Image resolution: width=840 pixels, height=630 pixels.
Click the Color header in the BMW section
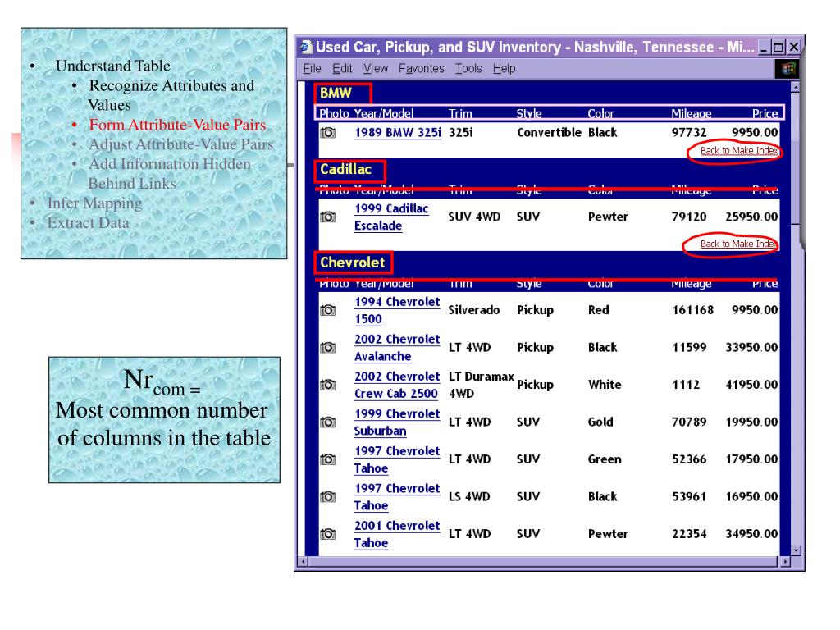(600, 113)
